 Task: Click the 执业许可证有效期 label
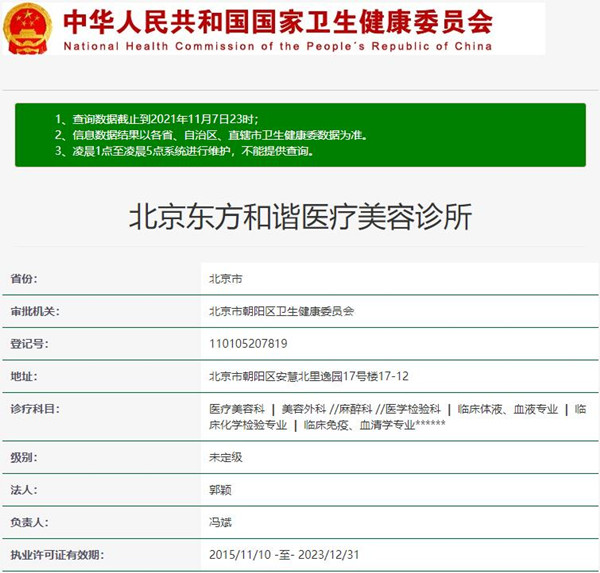click(57, 555)
